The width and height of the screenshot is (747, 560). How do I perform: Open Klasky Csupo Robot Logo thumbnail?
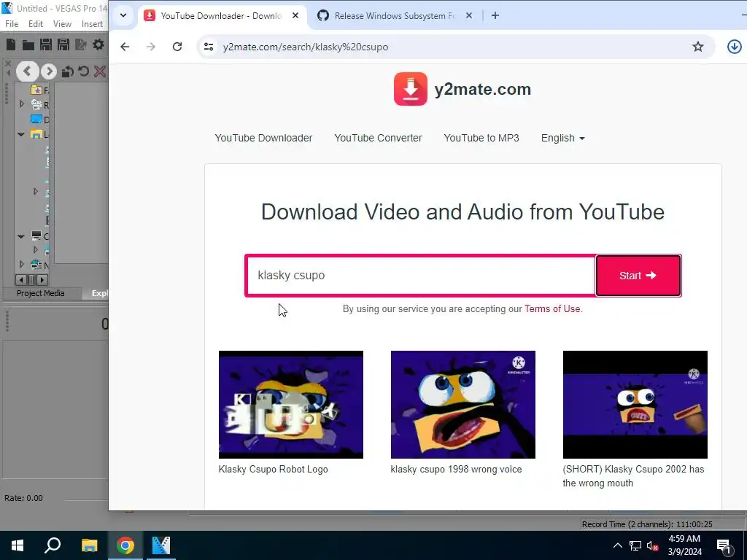point(290,405)
